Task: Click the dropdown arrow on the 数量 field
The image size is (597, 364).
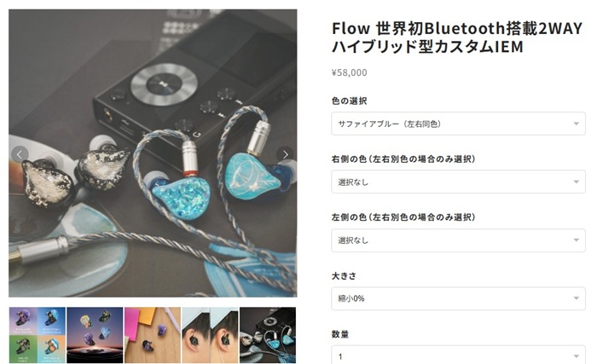Action: tap(576, 356)
